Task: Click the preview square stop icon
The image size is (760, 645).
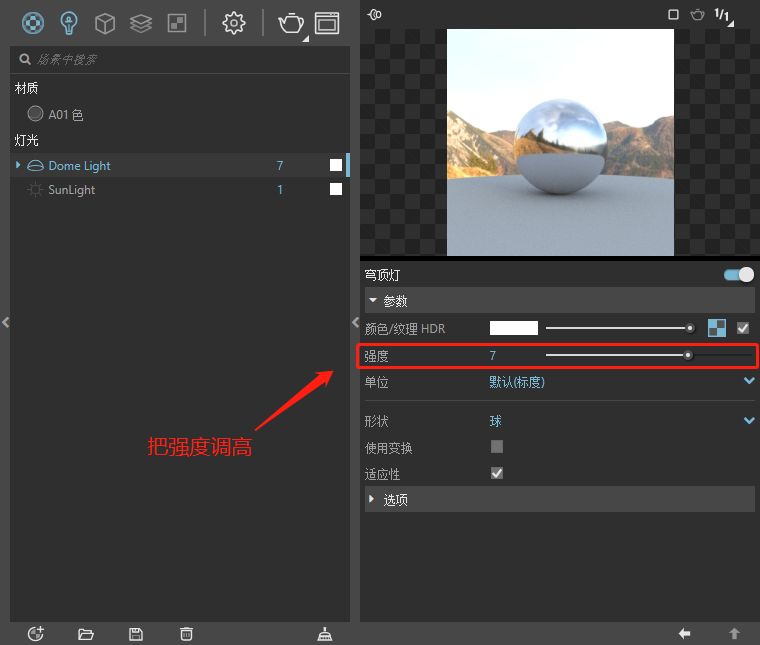Action: (x=673, y=15)
